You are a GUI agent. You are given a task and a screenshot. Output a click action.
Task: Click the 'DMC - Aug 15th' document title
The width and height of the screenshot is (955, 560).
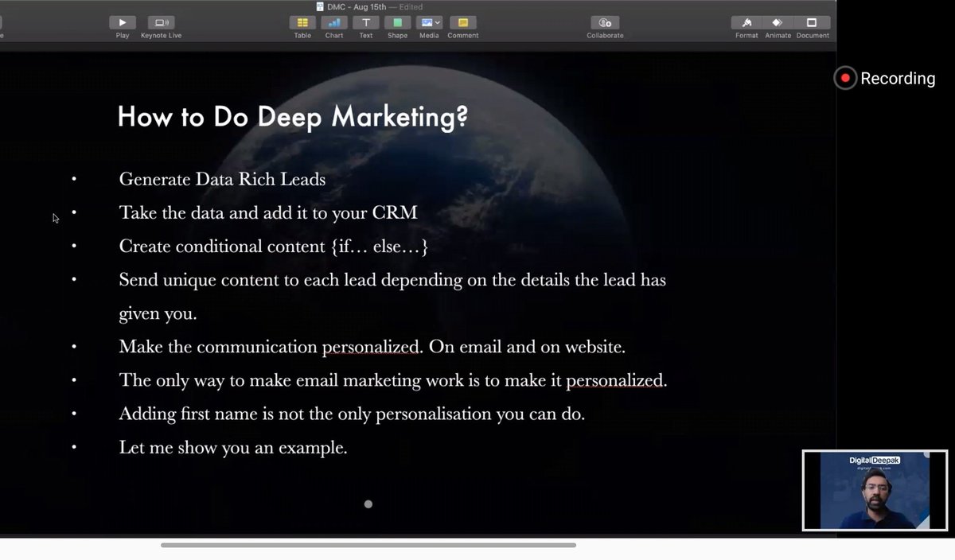tap(356, 6)
